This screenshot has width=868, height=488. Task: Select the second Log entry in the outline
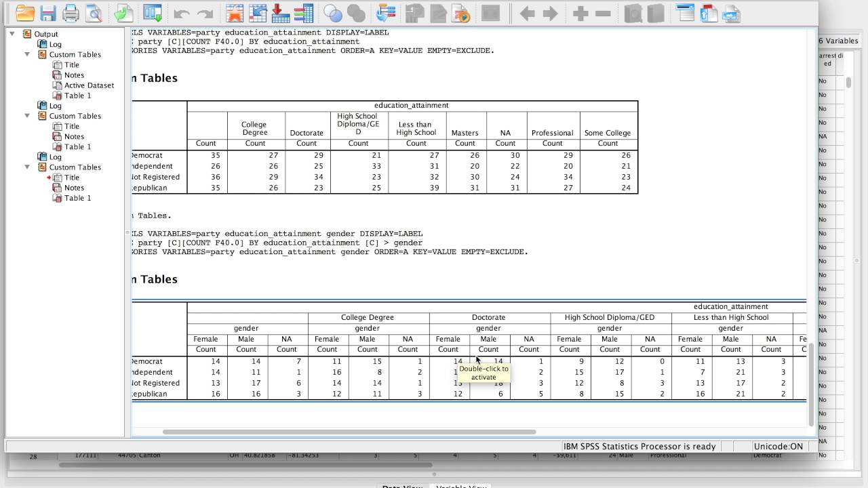(56, 106)
